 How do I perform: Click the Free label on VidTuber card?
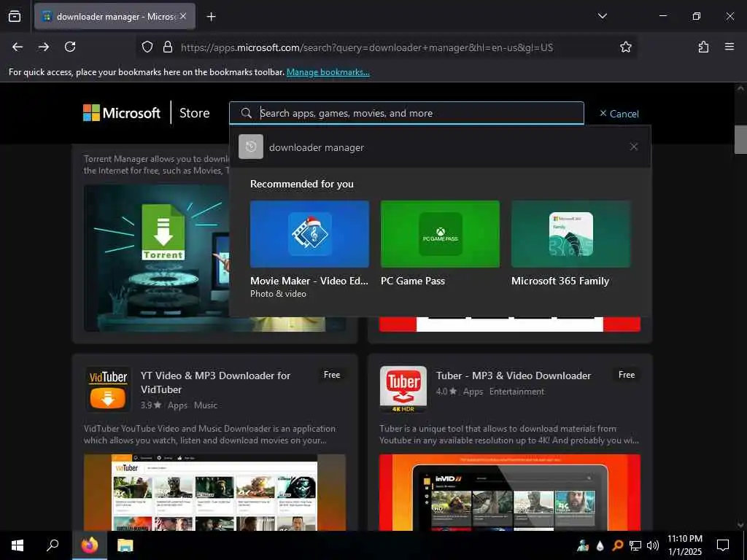pos(332,375)
